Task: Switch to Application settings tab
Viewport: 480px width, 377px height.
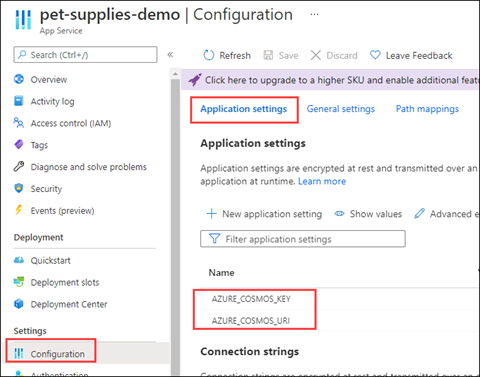Action: [x=244, y=109]
